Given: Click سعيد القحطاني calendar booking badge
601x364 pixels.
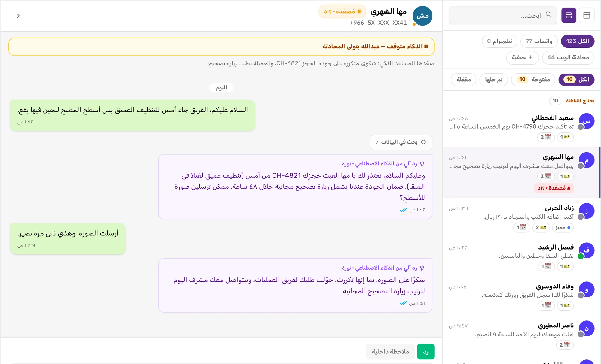Looking at the screenshot, I should tap(545, 137).
